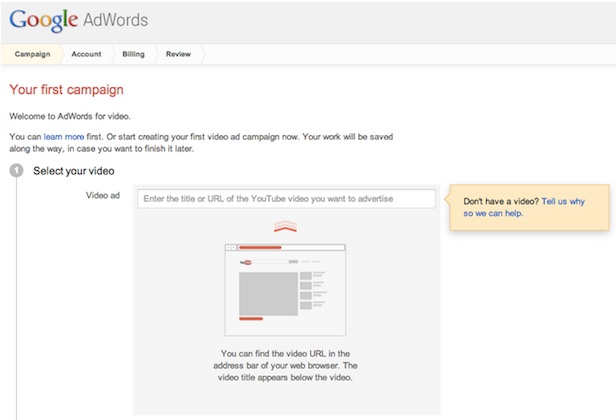
Task: Open the 'learn more' link
Action: 64,137
